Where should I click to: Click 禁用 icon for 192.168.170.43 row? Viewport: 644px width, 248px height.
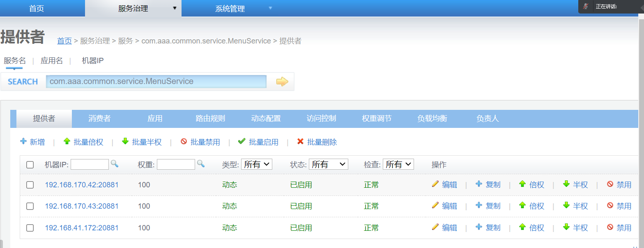coord(610,206)
